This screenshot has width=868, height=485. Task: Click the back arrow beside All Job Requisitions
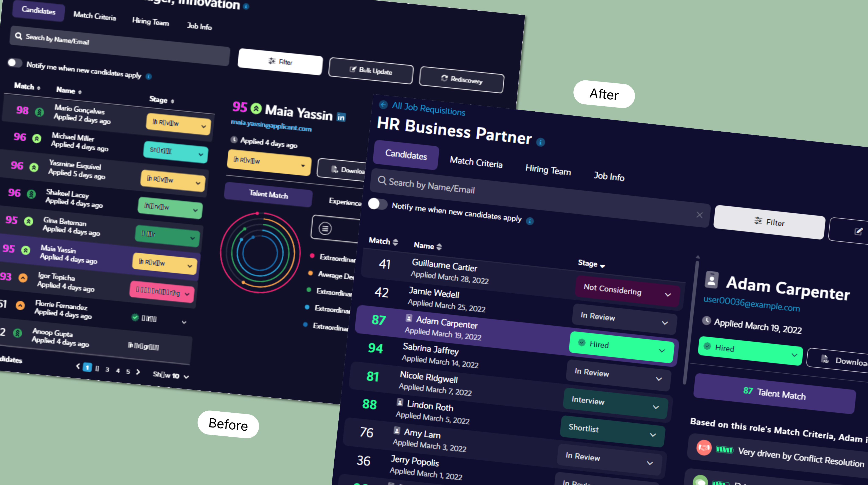pyautogui.click(x=383, y=105)
